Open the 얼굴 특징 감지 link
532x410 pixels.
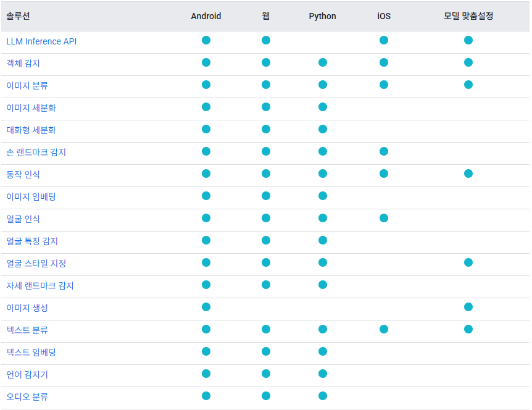click(32, 241)
